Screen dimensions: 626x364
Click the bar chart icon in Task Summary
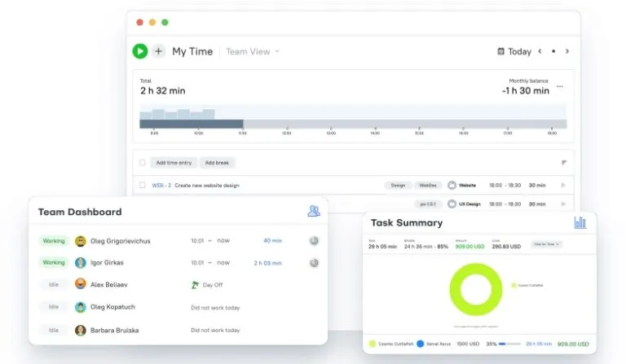(580, 222)
